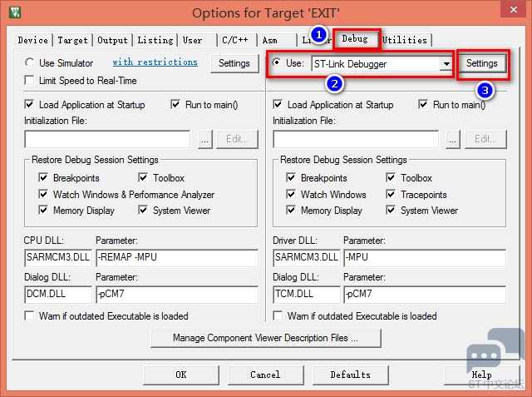Switch to the C/C++ tab
This screenshot has height=397, width=532.
coord(237,40)
